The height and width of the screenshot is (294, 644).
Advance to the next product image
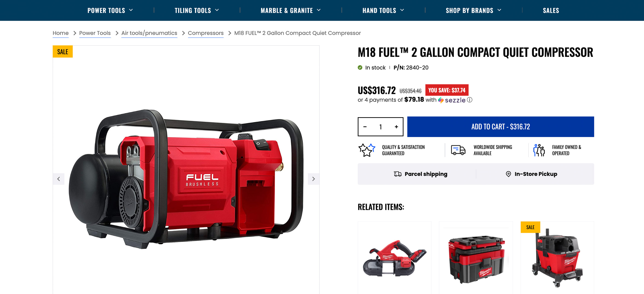[313, 179]
